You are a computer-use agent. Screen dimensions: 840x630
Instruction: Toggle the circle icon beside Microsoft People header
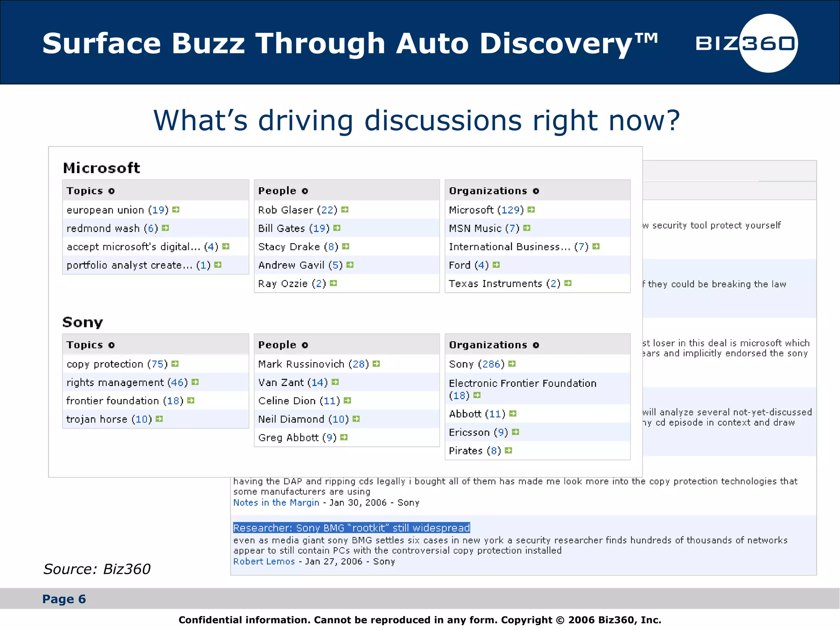305,191
